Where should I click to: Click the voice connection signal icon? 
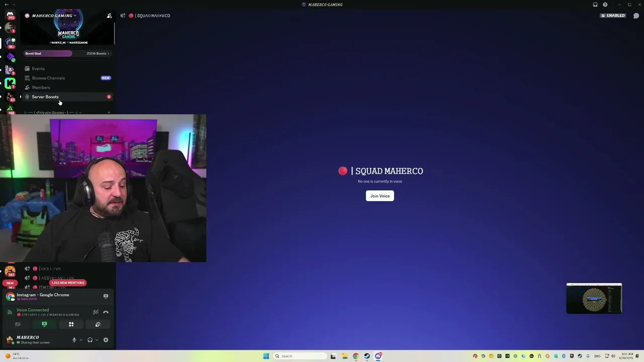point(10,312)
